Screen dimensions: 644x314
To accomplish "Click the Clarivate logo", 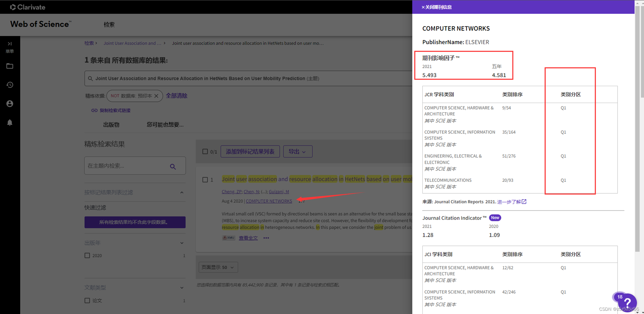I will point(28,7).
